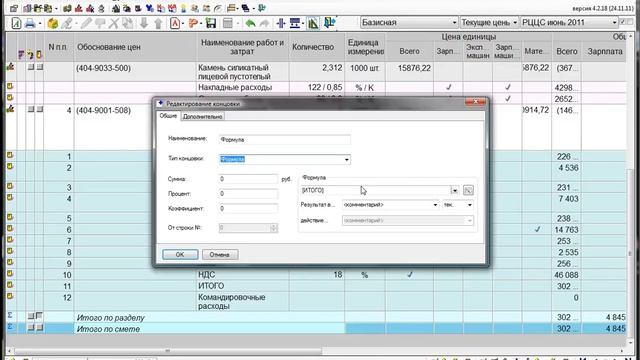Click OK in the dialog
The width and height of the screenshot is (640, 360).
[180, 254]
